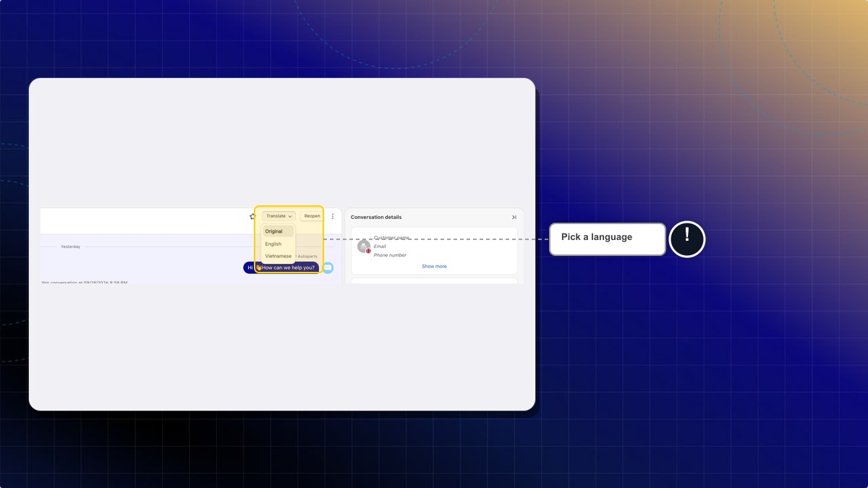Viewport: 868px width, 488px height.
Task: Click the Pick a language callout
Action: click(608, 239)
